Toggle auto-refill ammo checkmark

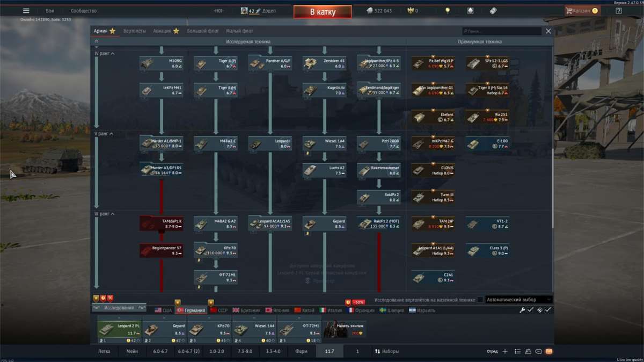pos(548,310)
